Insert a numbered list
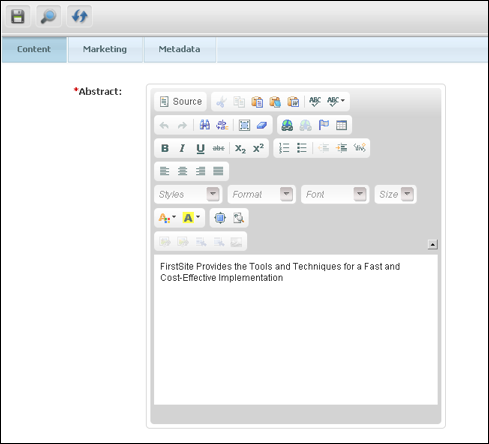This screenshot has height=444, width=489. pyautogui.click(x=284, y=148)
